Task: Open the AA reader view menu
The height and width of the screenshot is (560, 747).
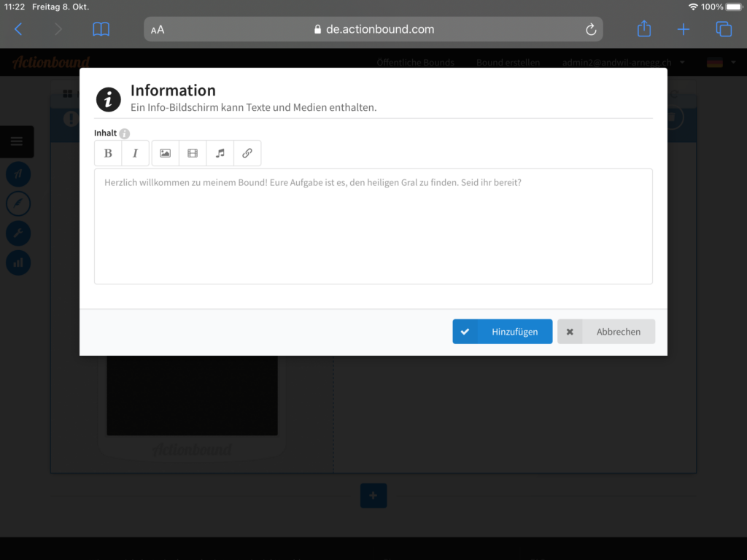Action: pos(158,30)
